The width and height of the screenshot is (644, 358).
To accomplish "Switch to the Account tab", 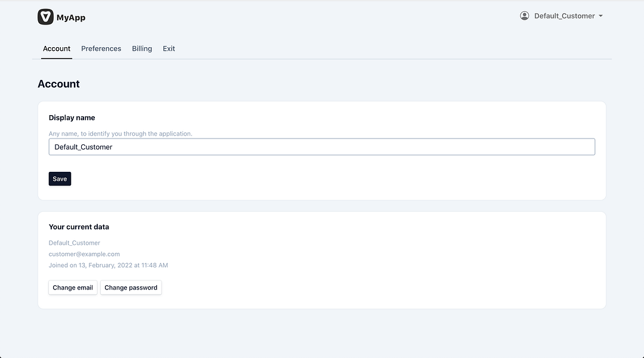I will (57, 48).
